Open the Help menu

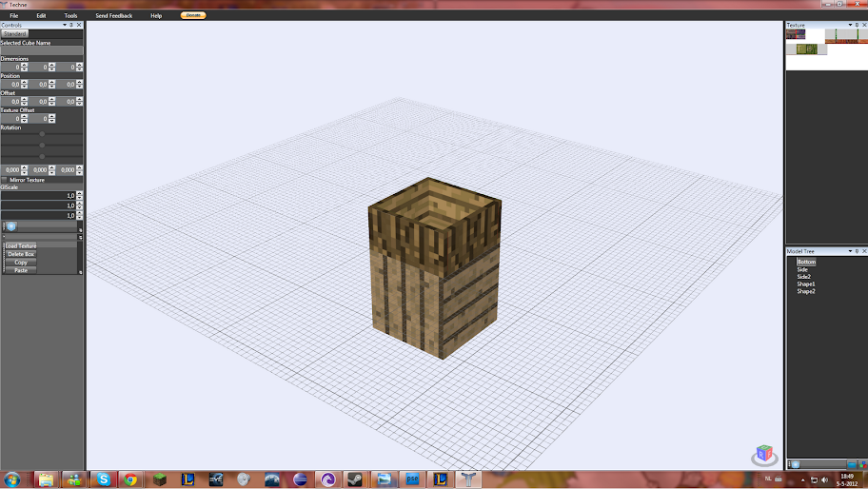pos(156,15)
